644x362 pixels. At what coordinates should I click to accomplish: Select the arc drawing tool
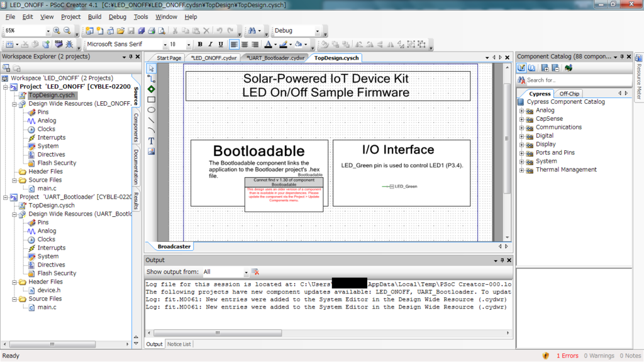(151, 131)
